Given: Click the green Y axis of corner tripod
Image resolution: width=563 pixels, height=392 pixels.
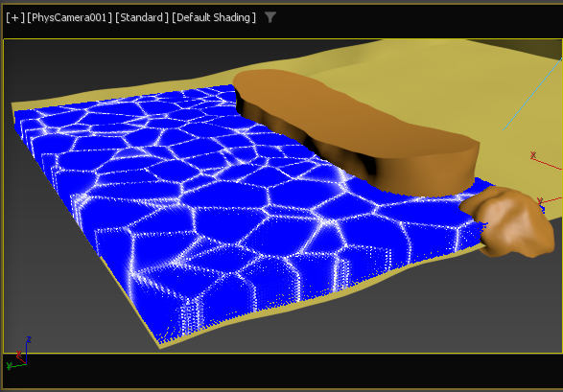Looking at the screenshot, I should pyautogui.click(x=15, y=366).
